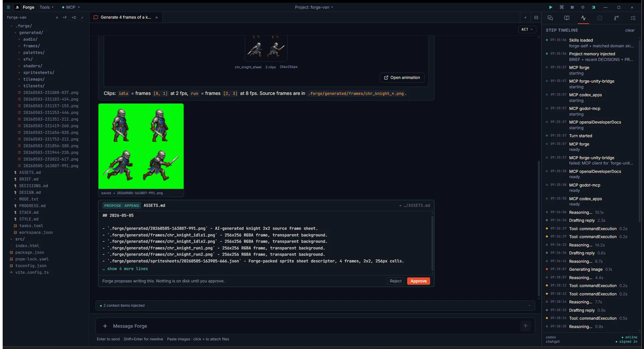Toggle the right side panel visibility
This screenshot has width=644, height=349.
[593, 7]
